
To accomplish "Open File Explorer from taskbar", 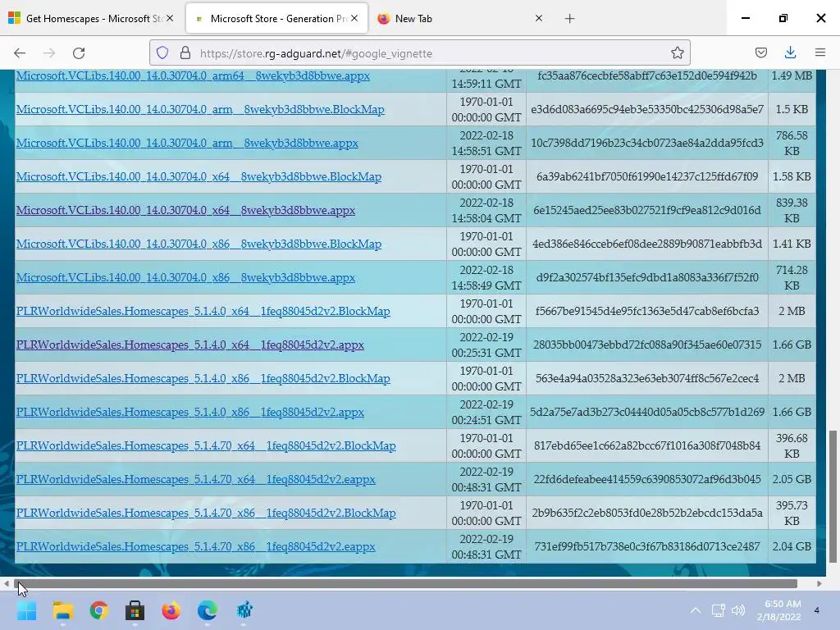I will 63,610.
